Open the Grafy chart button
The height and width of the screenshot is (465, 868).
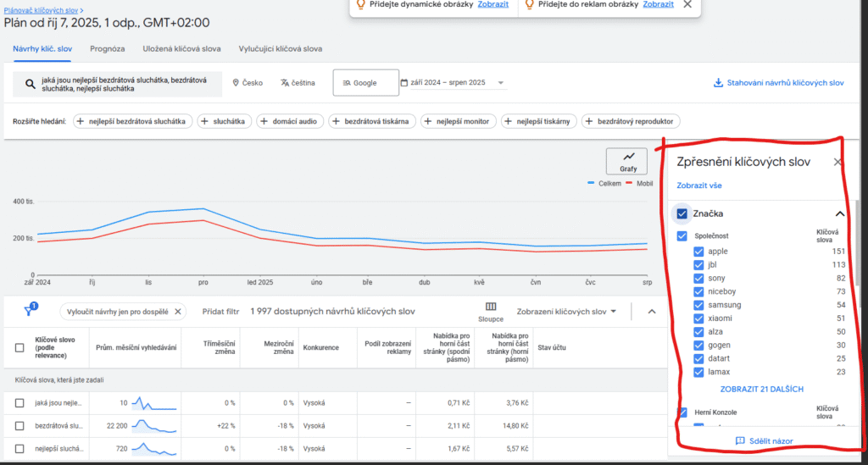627,161
